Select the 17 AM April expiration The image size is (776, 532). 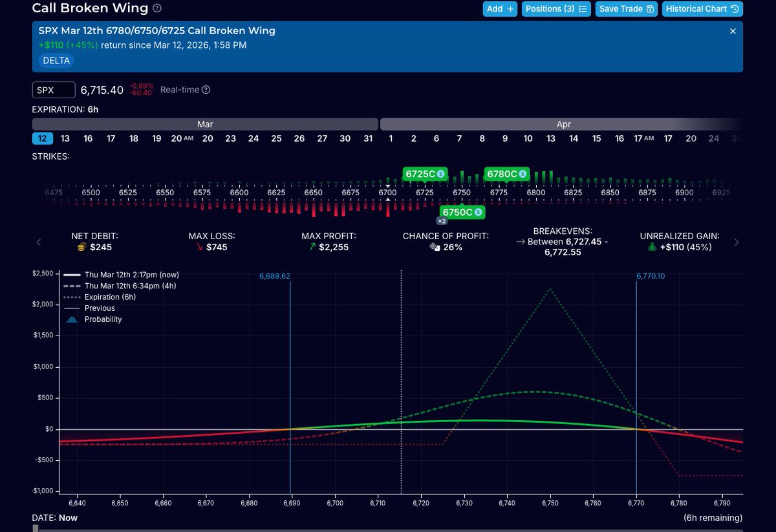click(x=643, y=138)
